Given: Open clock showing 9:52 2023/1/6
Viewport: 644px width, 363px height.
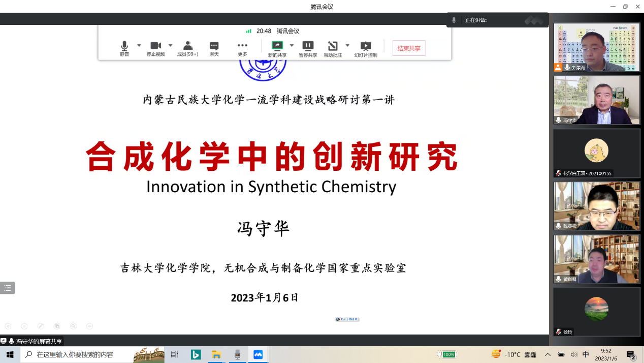Looking at the screenshot, I should coord(606,354).
